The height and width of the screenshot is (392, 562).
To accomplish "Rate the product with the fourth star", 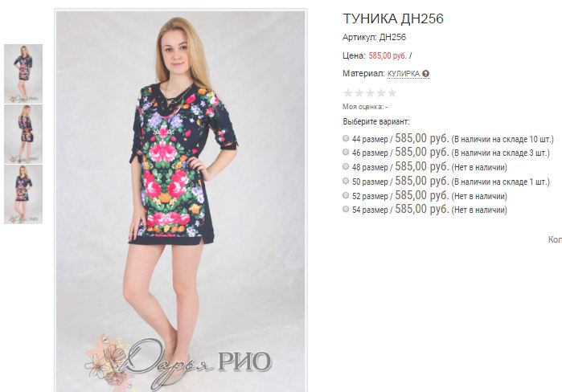I will point(381,93).
